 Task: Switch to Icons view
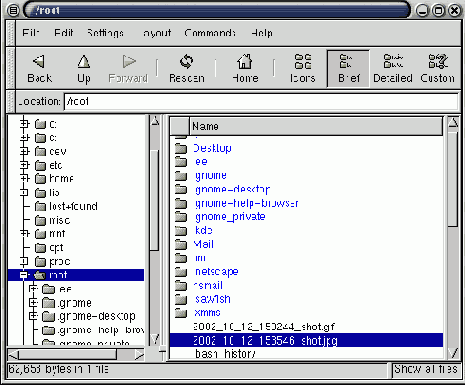click(303, 69)
